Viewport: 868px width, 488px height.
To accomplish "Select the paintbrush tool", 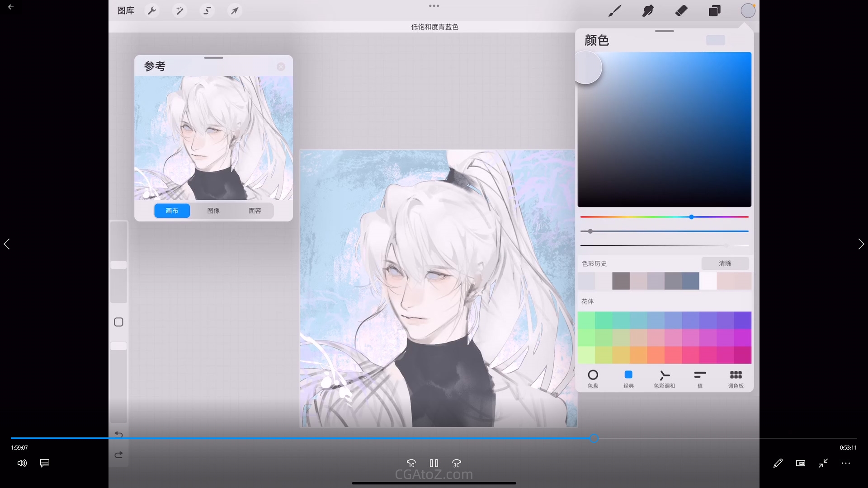I will 614,10.
